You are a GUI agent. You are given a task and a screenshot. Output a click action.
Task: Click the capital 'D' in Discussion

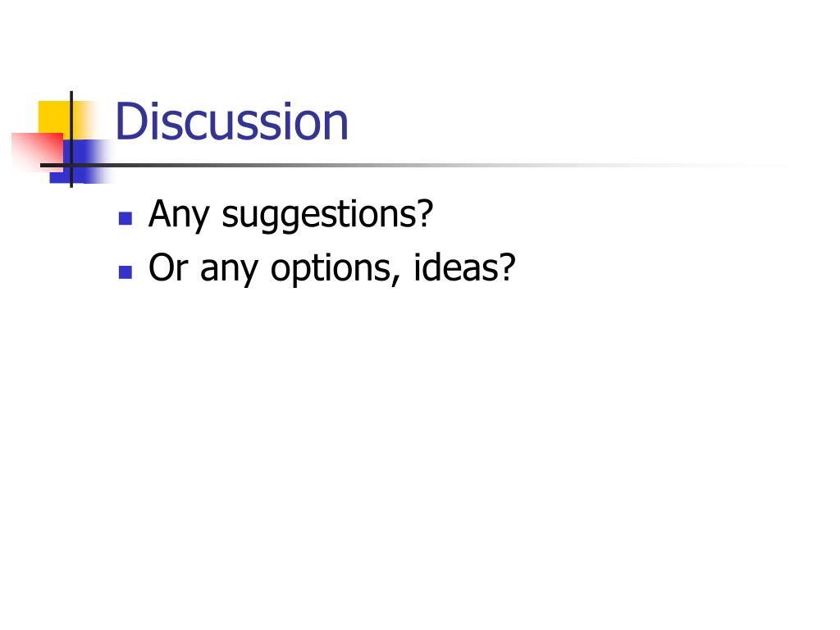131,121
